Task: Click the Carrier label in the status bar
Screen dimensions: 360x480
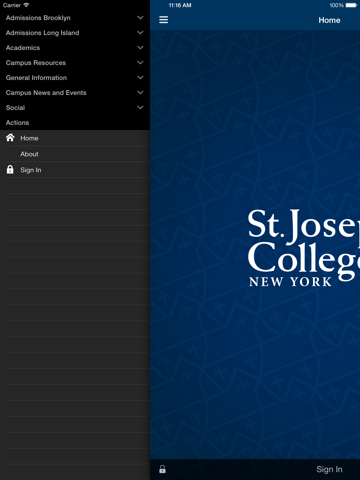Action: tap(12, 5)
